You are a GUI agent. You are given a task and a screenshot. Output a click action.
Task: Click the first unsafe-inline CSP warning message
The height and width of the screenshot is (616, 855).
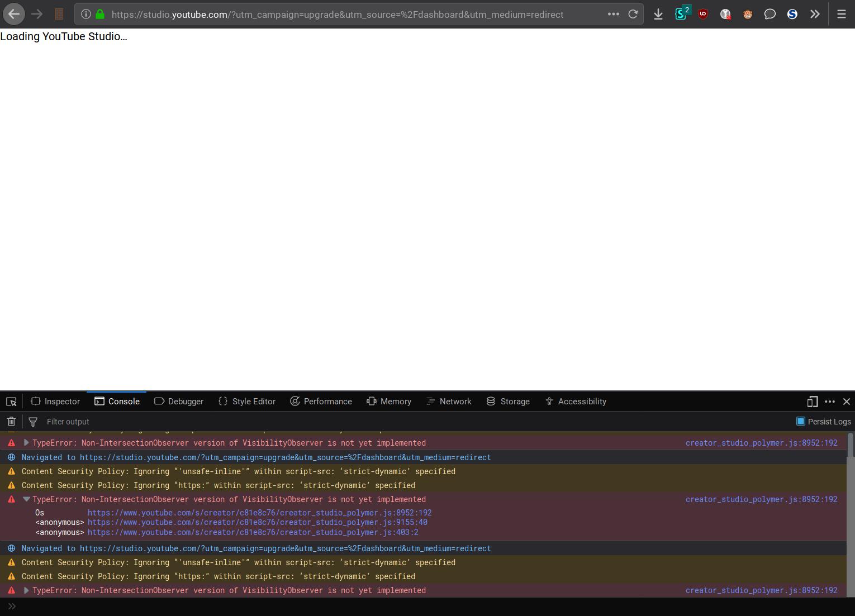click(239, 471)
